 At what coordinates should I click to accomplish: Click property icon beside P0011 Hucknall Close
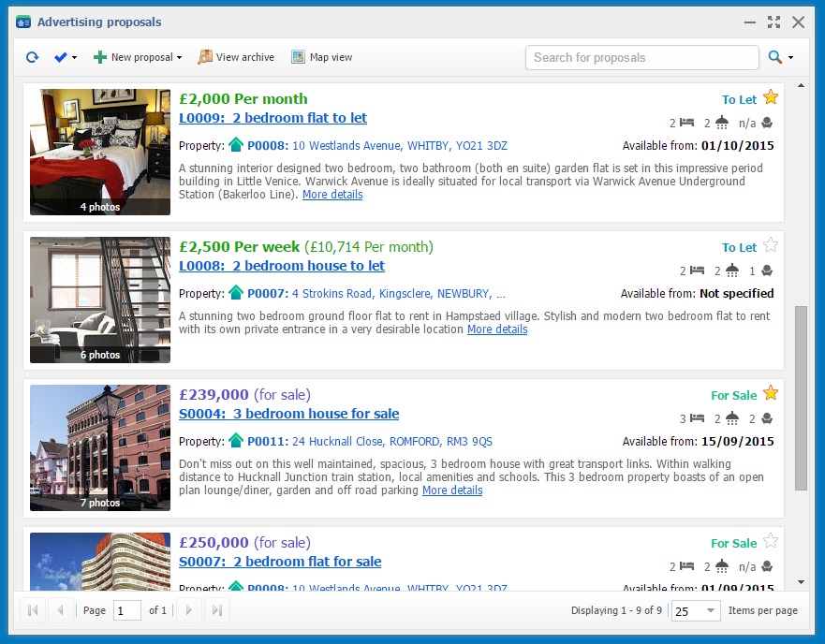(236, 441)
